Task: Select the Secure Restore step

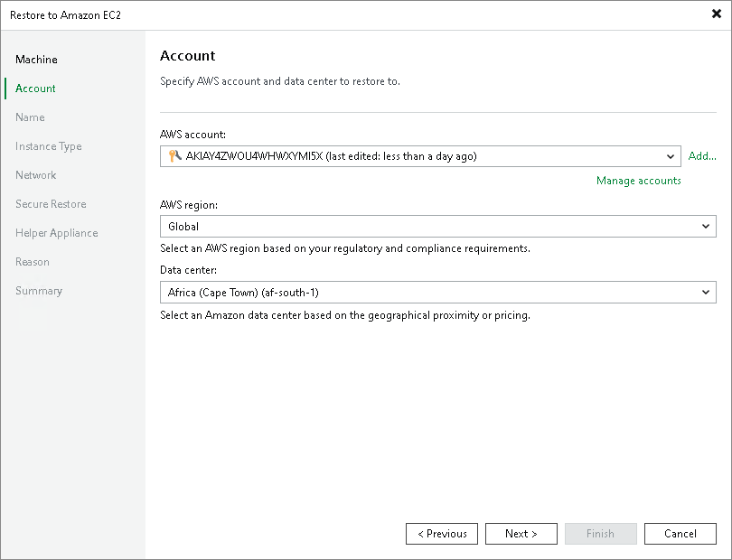Action: click(x=51, y=203)
